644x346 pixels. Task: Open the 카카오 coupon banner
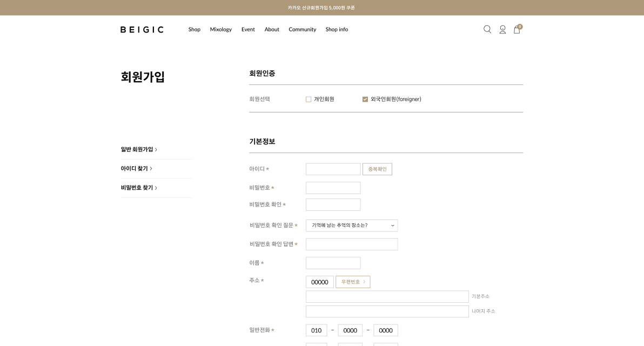coord(322,8)
